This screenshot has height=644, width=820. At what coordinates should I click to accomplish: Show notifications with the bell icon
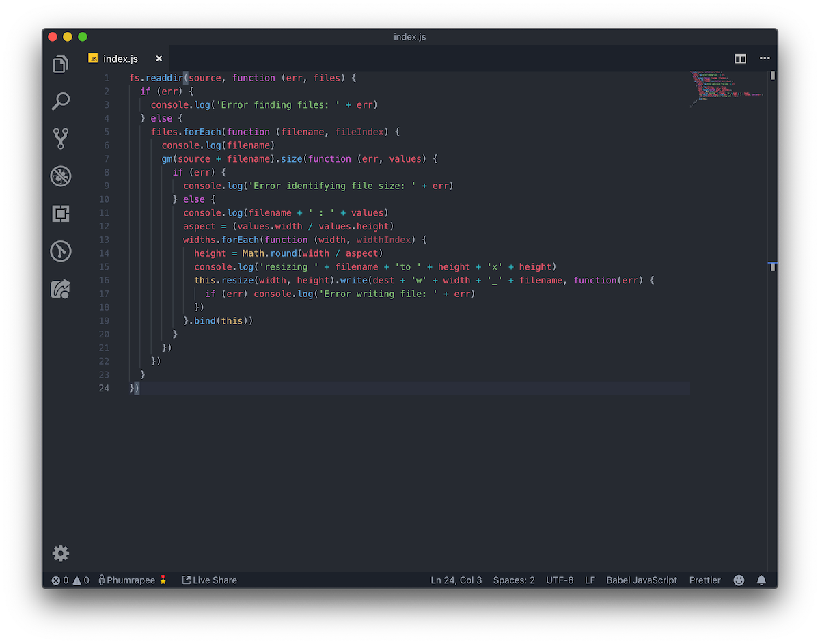761,580
